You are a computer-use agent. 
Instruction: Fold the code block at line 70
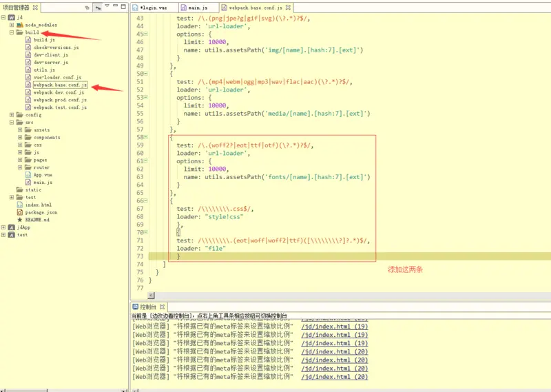(146, 232)
